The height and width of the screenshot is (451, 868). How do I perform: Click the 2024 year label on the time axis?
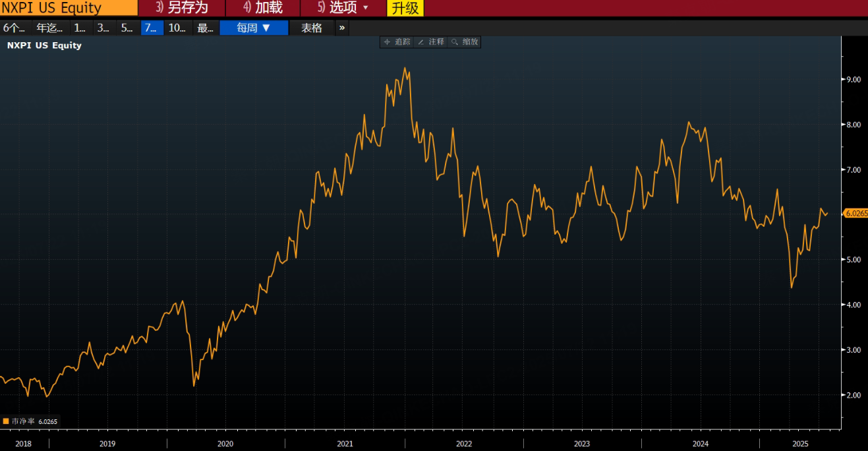point(701,444)
